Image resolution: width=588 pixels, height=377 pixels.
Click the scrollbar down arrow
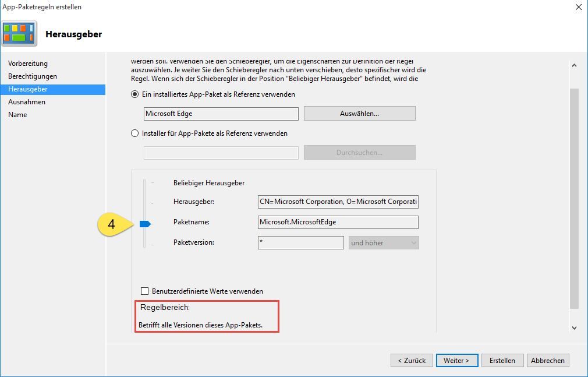[x=574, y=328]
